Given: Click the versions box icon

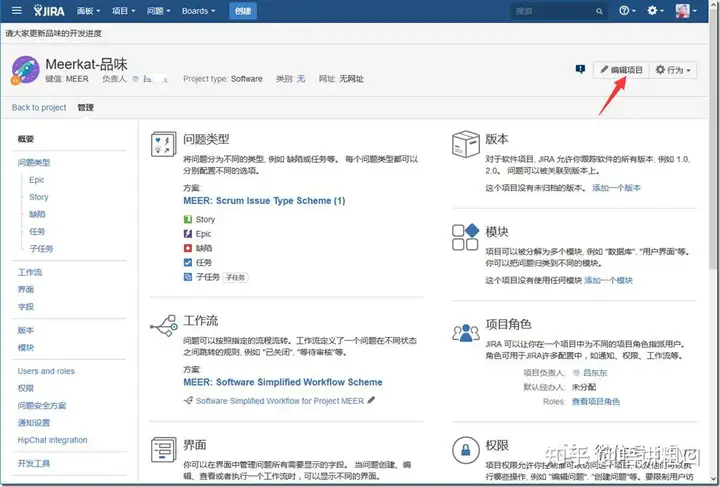Looking at the screenshot, I should pos(466,144).
